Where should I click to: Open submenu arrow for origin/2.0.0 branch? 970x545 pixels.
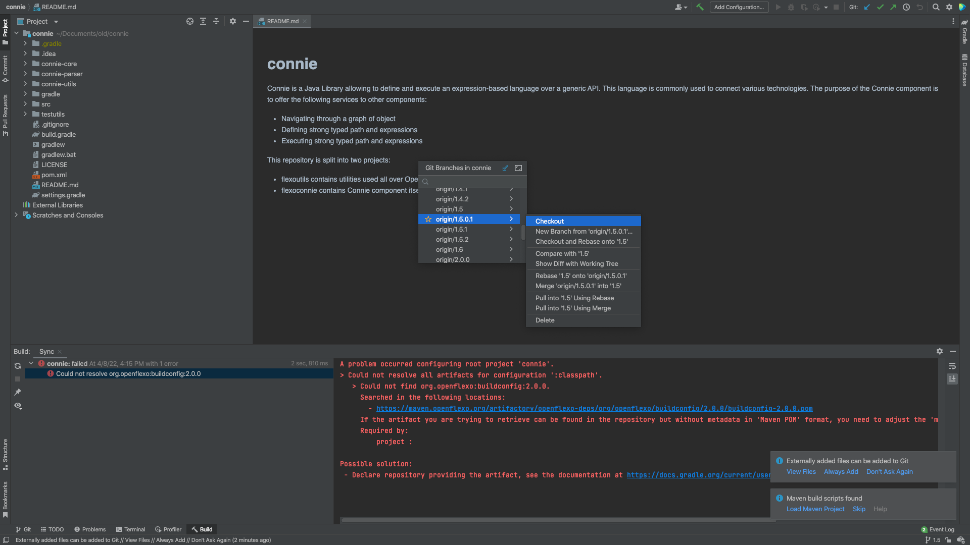511,259
